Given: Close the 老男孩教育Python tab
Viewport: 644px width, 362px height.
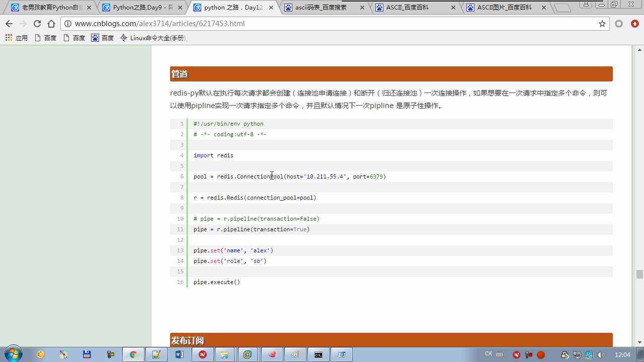Looking at the screenshot, I should [89, 8].
